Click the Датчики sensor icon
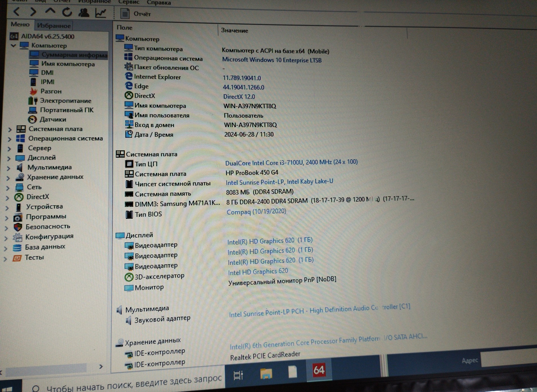 (x=32, y=119)
